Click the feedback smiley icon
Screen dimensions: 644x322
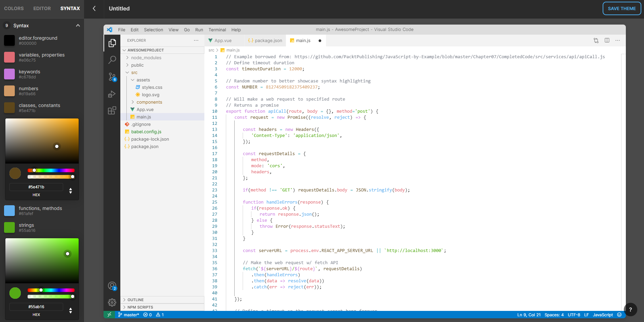tap(619, 315)
